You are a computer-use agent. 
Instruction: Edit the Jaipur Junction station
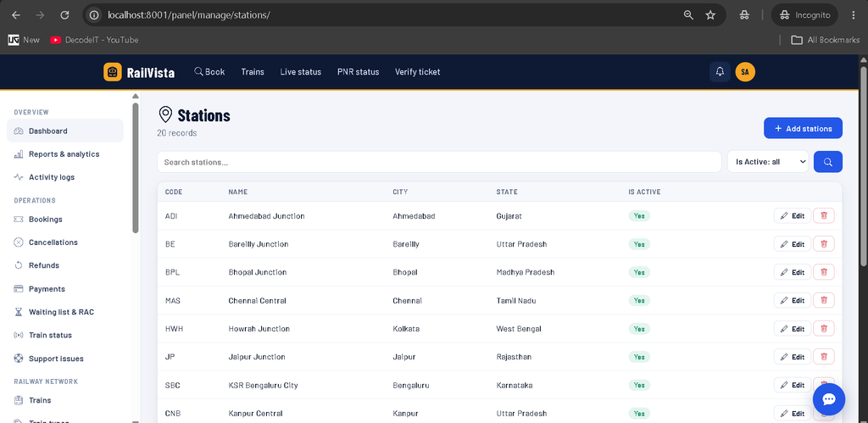tap(793, 357)
